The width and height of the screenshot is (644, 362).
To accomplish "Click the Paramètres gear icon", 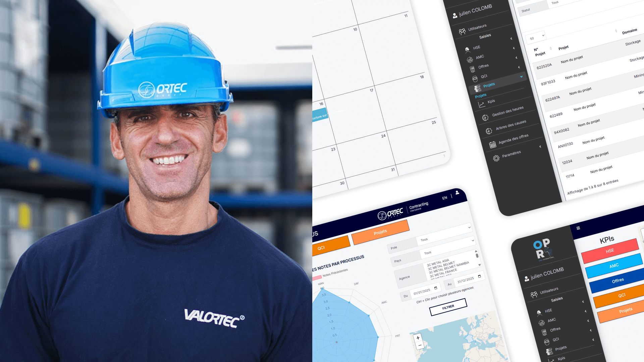I will click(496, 159).
